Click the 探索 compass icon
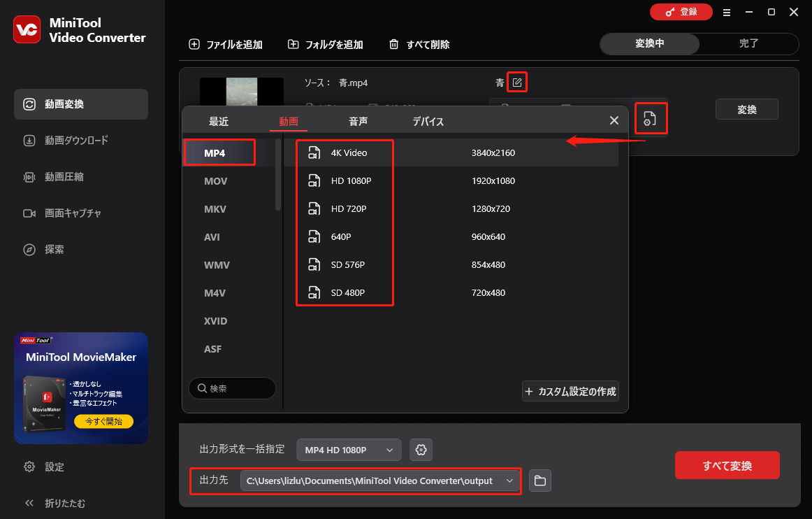The image size is (812, 519). [29, 250]
